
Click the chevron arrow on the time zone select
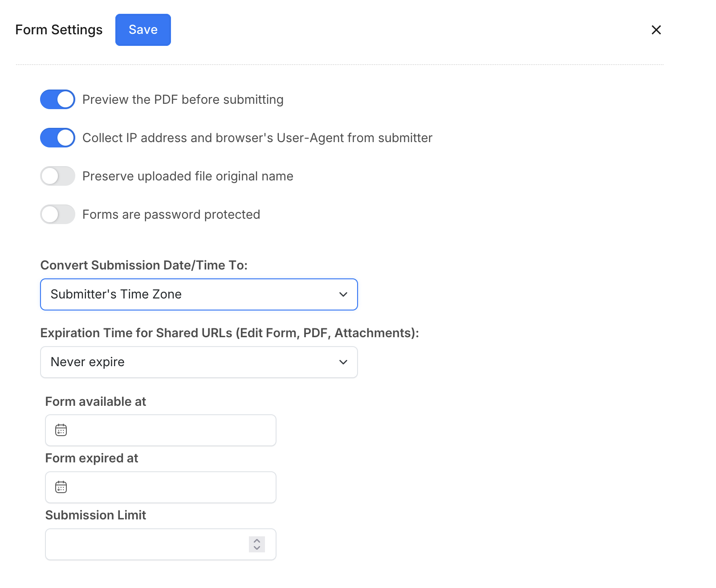(x=343, y=294)
